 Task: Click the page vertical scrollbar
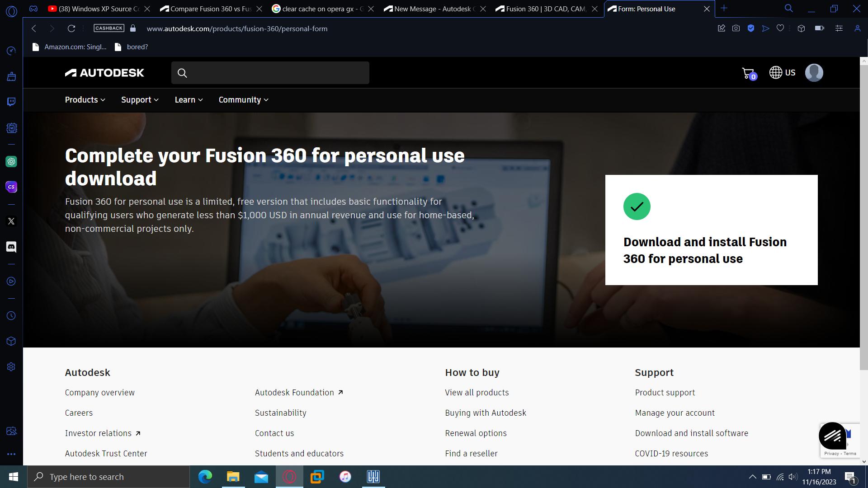coord(864,218)
